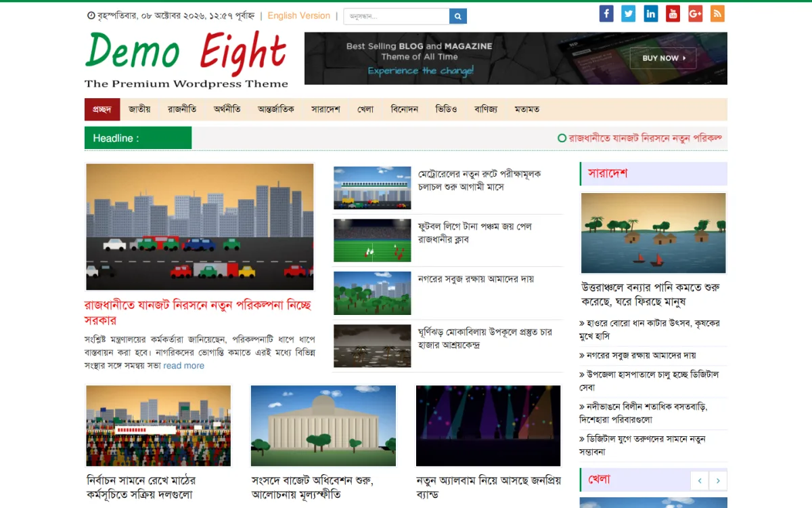The image size is (812, 508).
Task: Click inside the অনুসন্ধান search field
Action: click(397, 16)
